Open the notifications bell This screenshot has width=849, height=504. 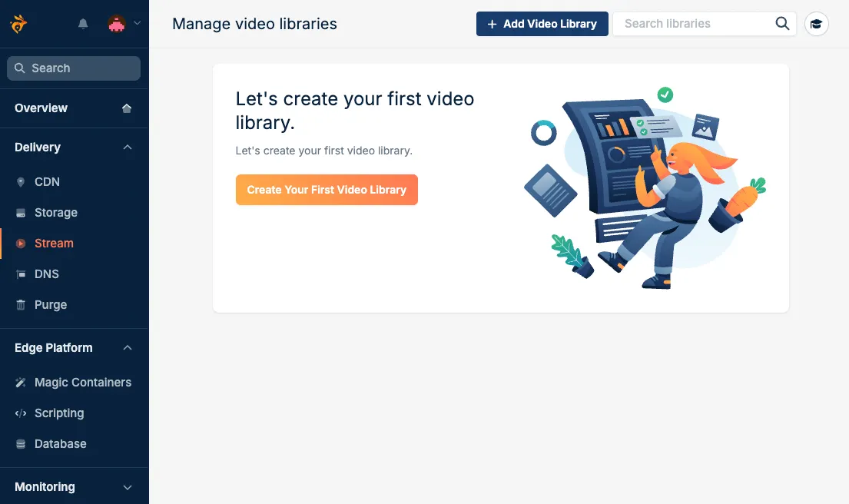tap(82, 23)
